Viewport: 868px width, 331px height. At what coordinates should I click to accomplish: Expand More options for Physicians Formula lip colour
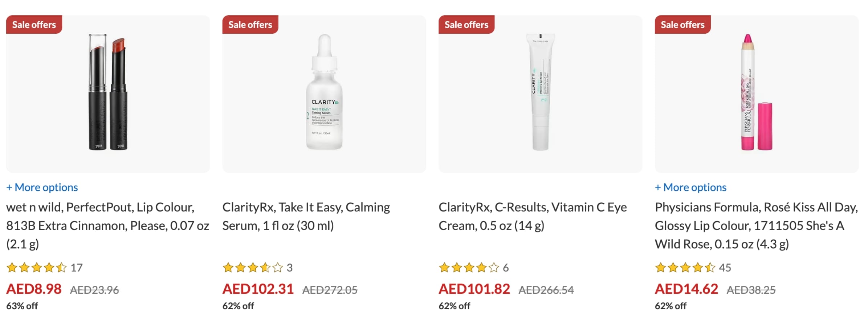pos(690,187)
